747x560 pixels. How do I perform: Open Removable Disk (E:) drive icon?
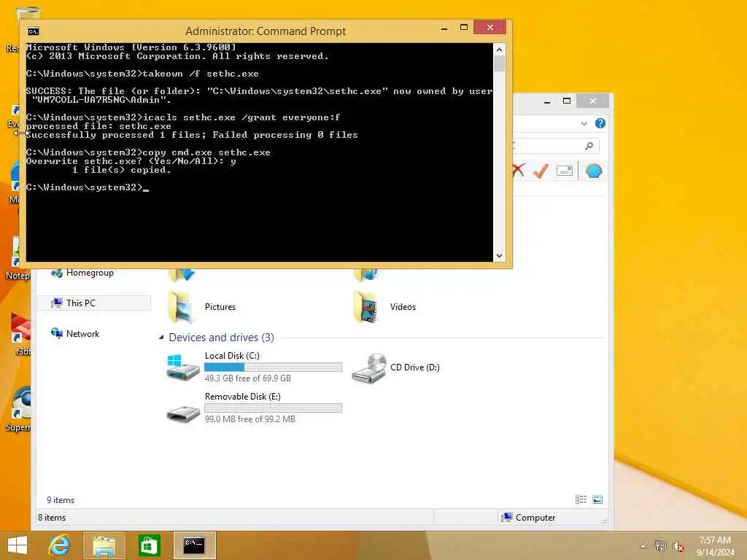point(183,413)
